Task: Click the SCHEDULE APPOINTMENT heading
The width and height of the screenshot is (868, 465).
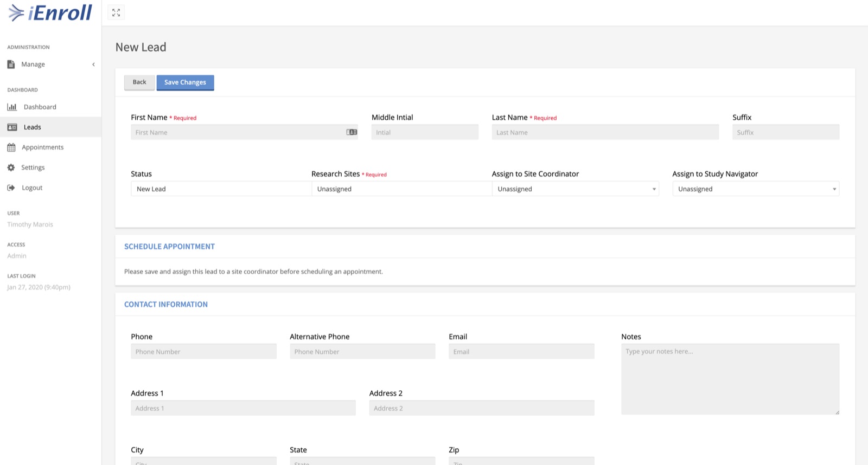Action: point(169,247)
